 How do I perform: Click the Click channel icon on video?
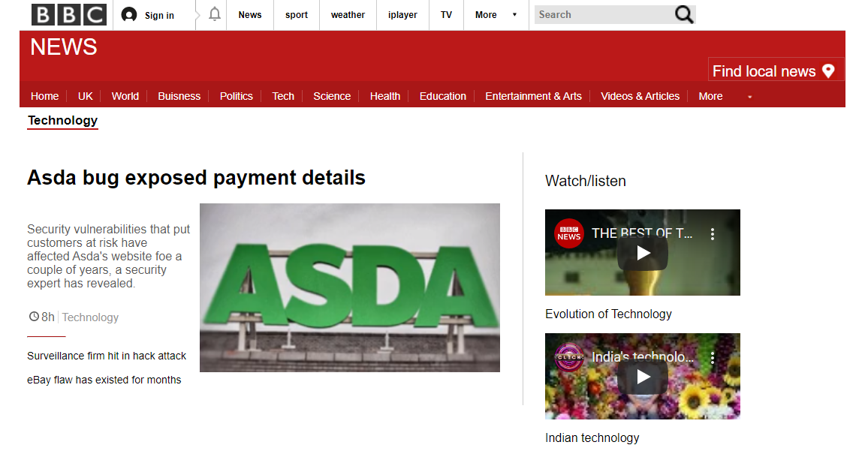pos(569,357)
